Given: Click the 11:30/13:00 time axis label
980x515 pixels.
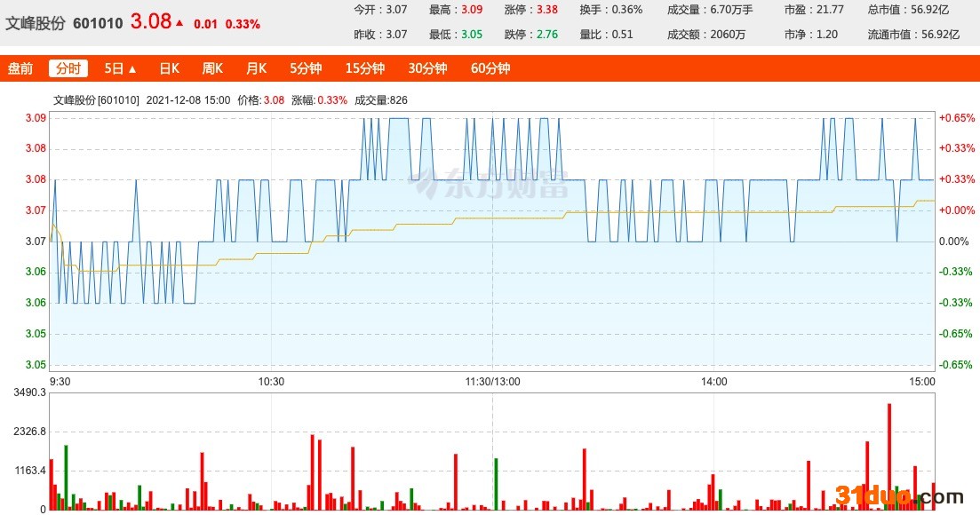Looking at the screenshot, I should click(493, 382).
